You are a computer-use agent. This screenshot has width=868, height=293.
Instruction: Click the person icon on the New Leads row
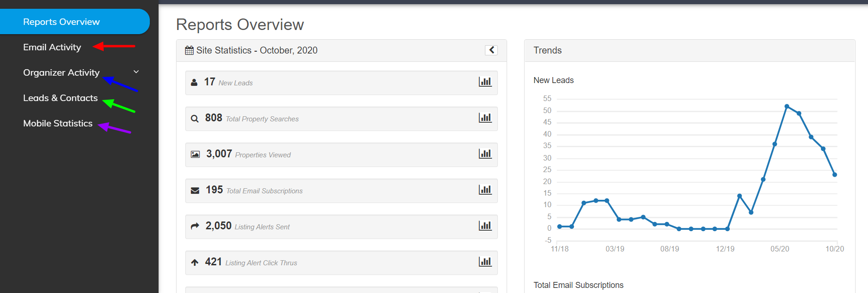point(194,82)
